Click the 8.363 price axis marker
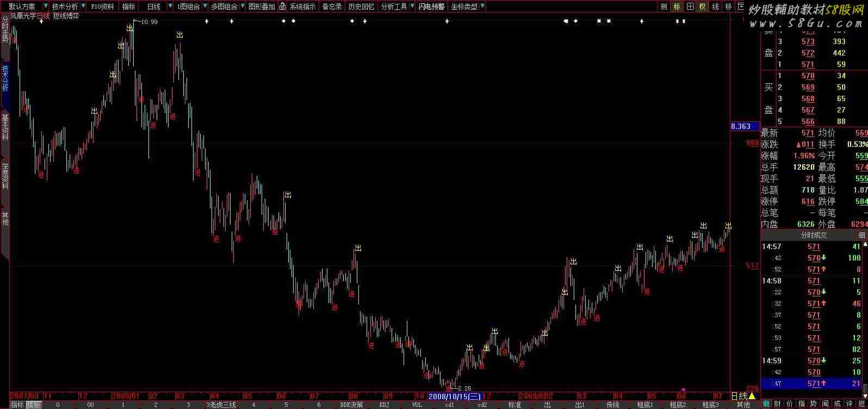Screen dimensions: 868x409 tap(745, 126)
